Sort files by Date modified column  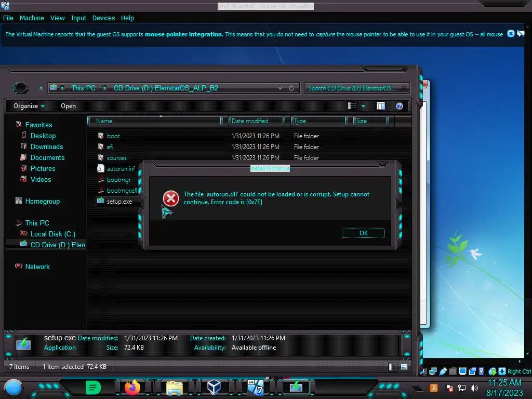coord(256,121)
